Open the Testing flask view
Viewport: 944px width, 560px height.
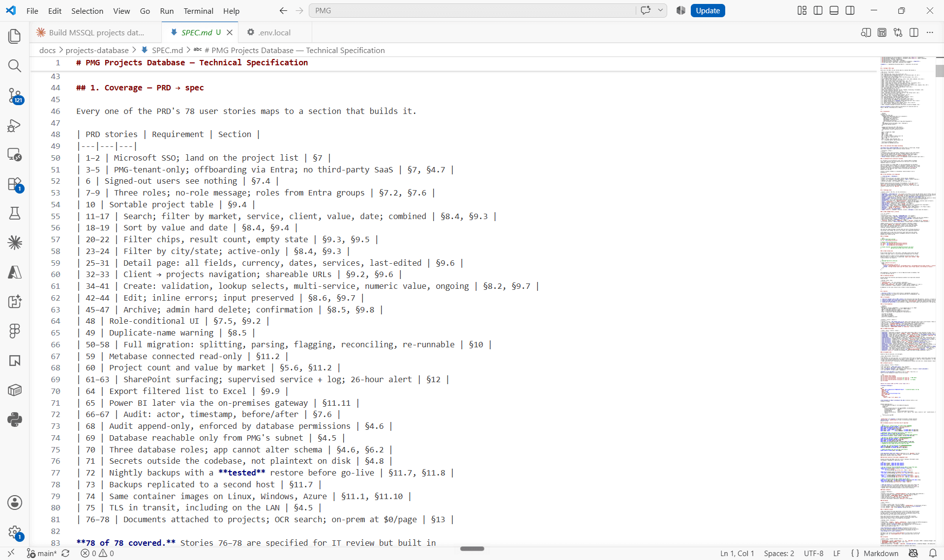[15, 213]
